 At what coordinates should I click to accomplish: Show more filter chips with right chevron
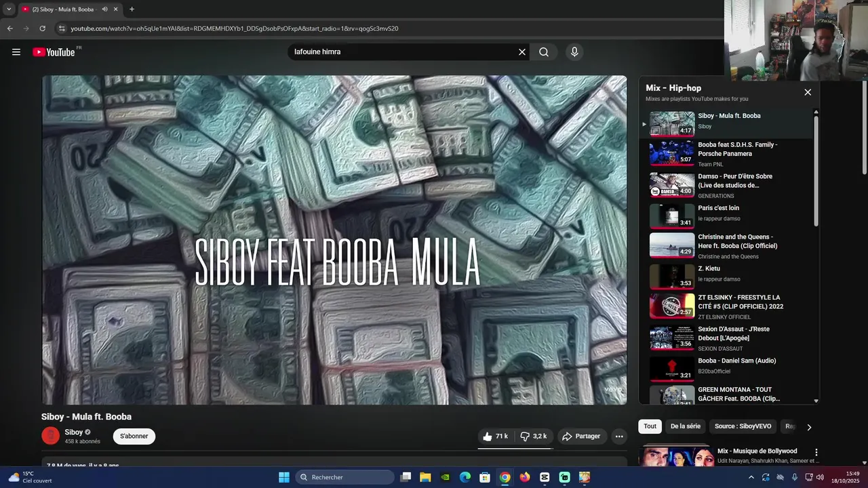[x=809, y=427]
